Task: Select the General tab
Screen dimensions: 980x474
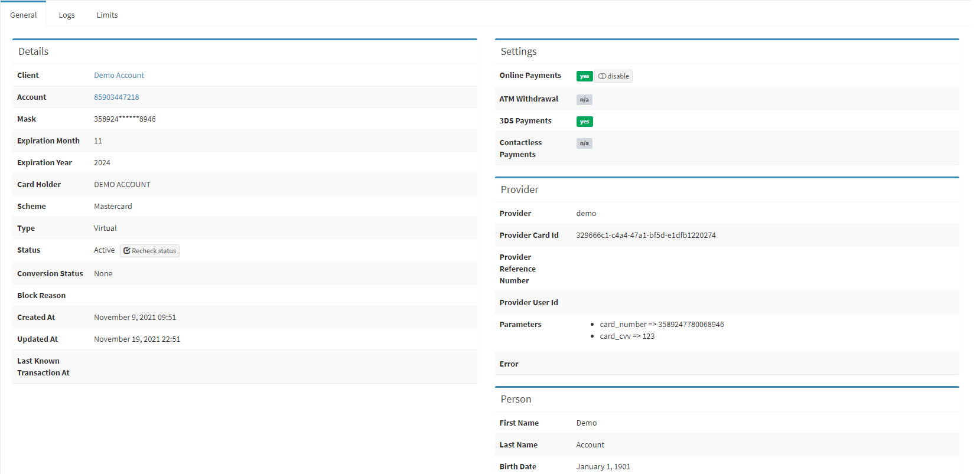Action: tap(24, 15)
